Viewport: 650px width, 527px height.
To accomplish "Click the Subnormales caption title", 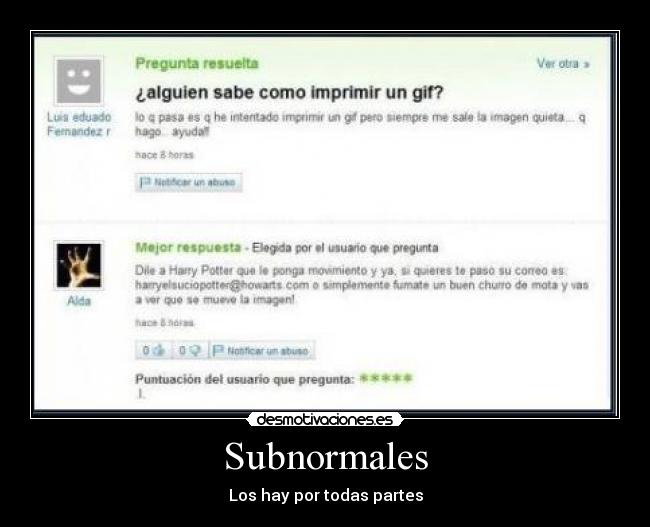I will (326, 456).
